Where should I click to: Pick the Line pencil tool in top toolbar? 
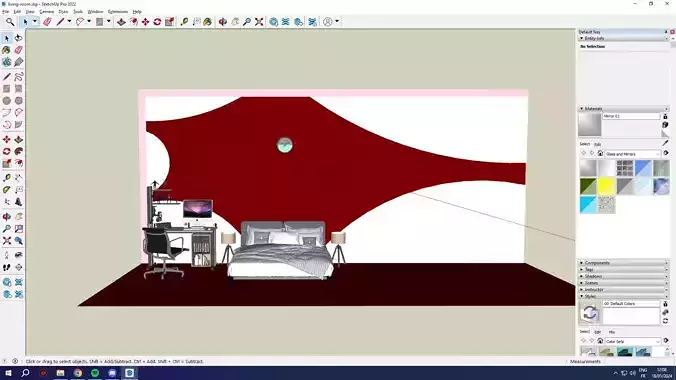60,22
